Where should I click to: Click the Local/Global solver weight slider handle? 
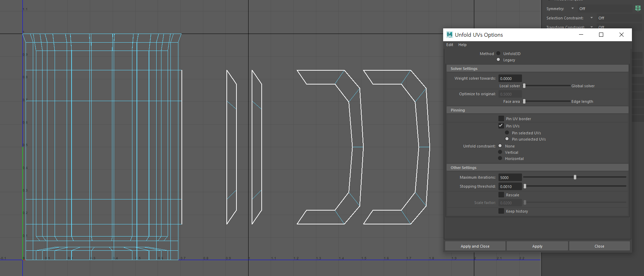click(x=524, y=86)
